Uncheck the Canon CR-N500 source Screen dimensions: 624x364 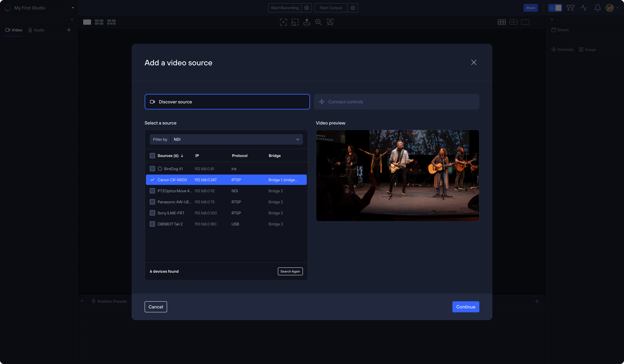point(152,180)
